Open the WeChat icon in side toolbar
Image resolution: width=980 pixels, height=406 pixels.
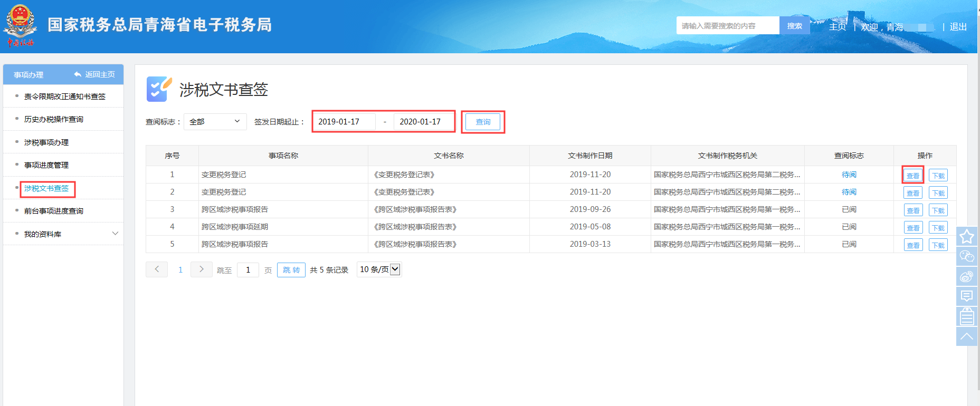click(x=967, y=256)
